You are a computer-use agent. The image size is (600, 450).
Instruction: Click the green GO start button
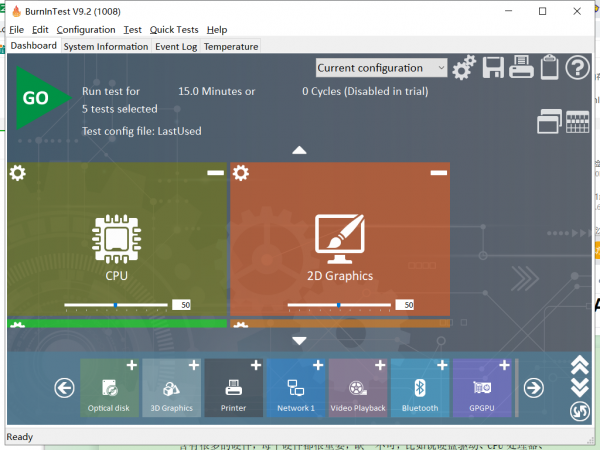click(43, 98)
